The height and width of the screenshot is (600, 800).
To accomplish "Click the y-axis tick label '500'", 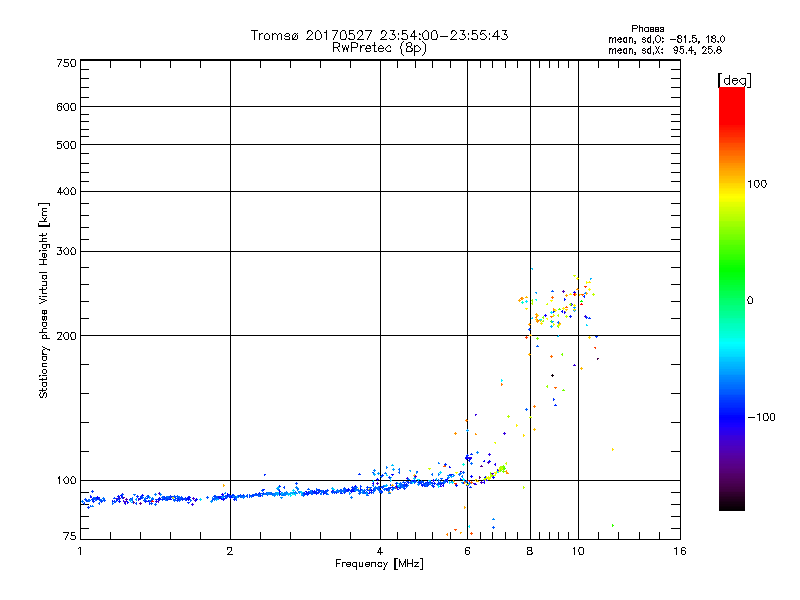I will [x=67, y=145].
